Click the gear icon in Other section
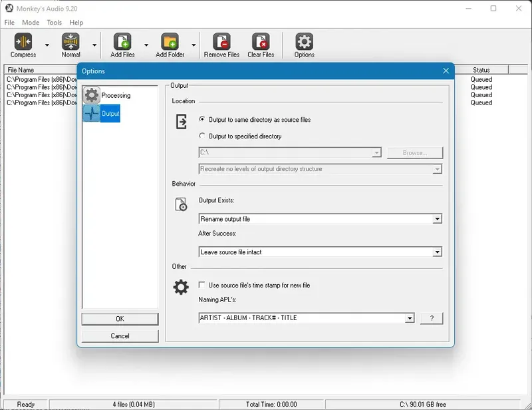 [x=181, y=288]
